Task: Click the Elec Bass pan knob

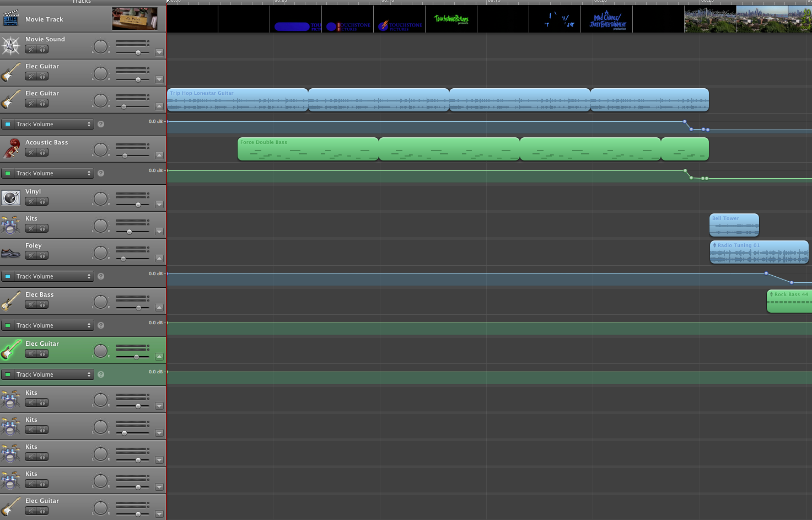Action: click(x=100, y=302)
